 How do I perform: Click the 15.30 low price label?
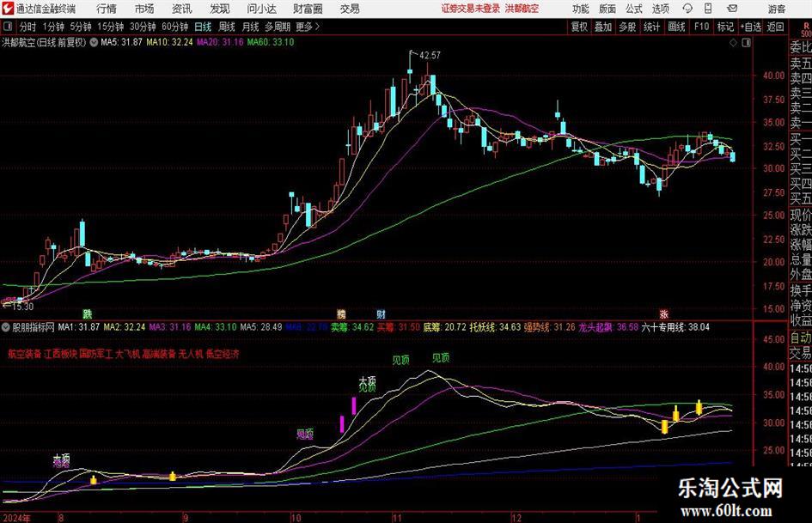(x=21, y=307)
